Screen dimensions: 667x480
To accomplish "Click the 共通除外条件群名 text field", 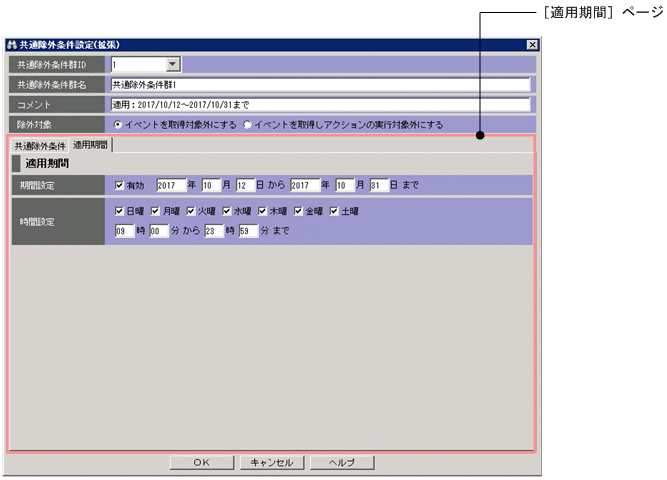I will [320, 85].
